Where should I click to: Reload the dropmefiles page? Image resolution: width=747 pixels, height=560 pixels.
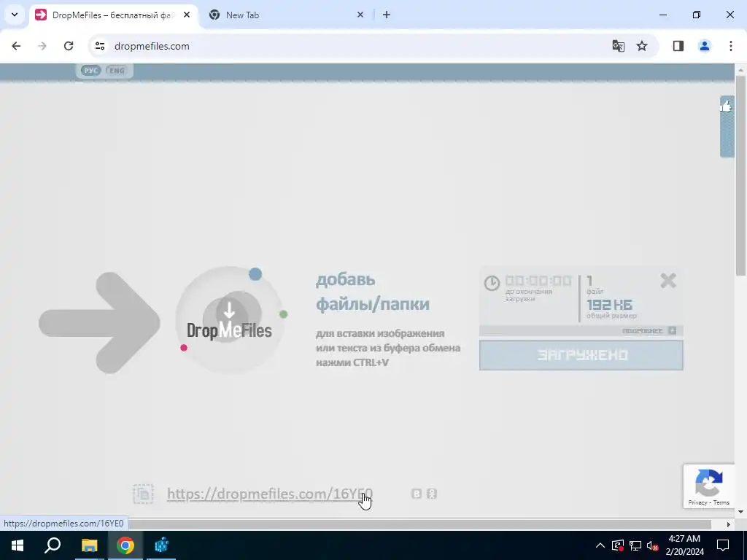pyautogui.click(x=69, y=46)
